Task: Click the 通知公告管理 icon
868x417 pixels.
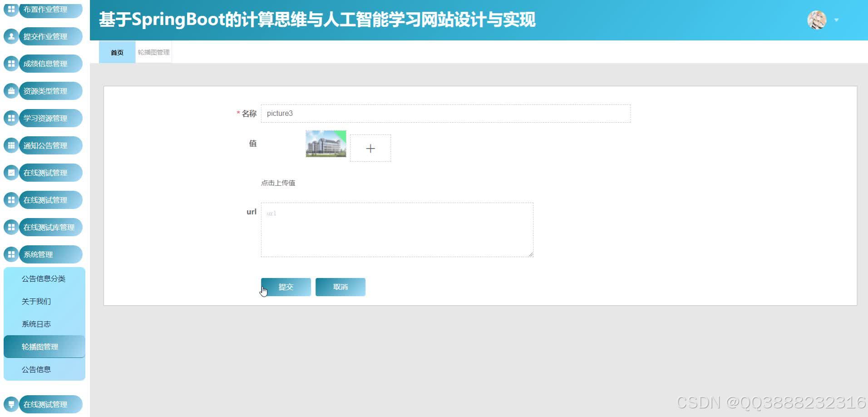Action: pos(11,145)
